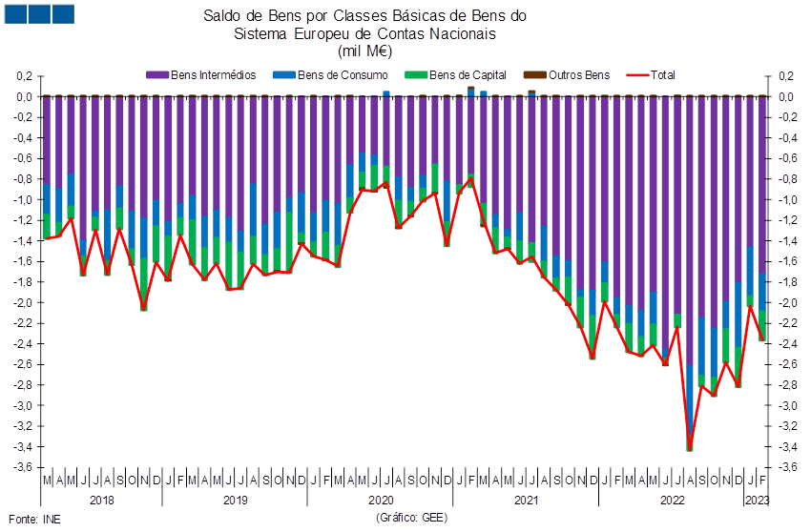Click the right axis value -3,4

(787, 447)
